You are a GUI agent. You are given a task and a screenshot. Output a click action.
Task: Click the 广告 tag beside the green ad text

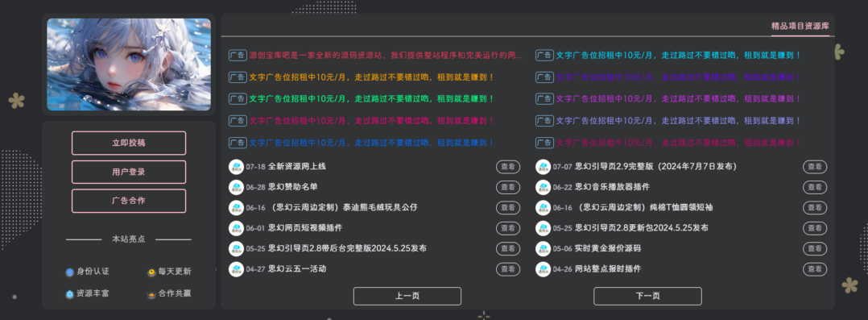(x=238, y=98)
